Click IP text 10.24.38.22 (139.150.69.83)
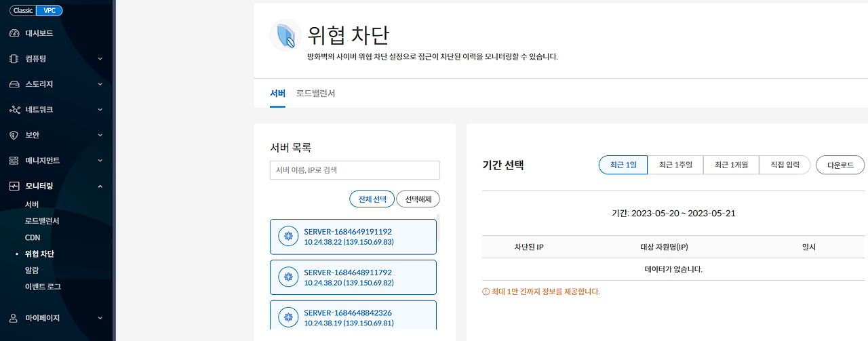868x341 pixels. [349, 242]
